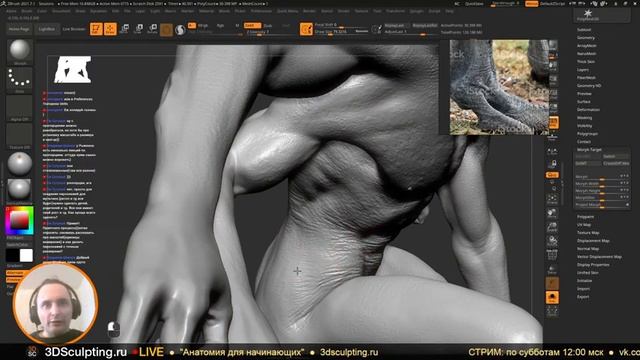Expand the Geometry subpalette
Viewport: 640px width, 360px height.
click(586, 38)
